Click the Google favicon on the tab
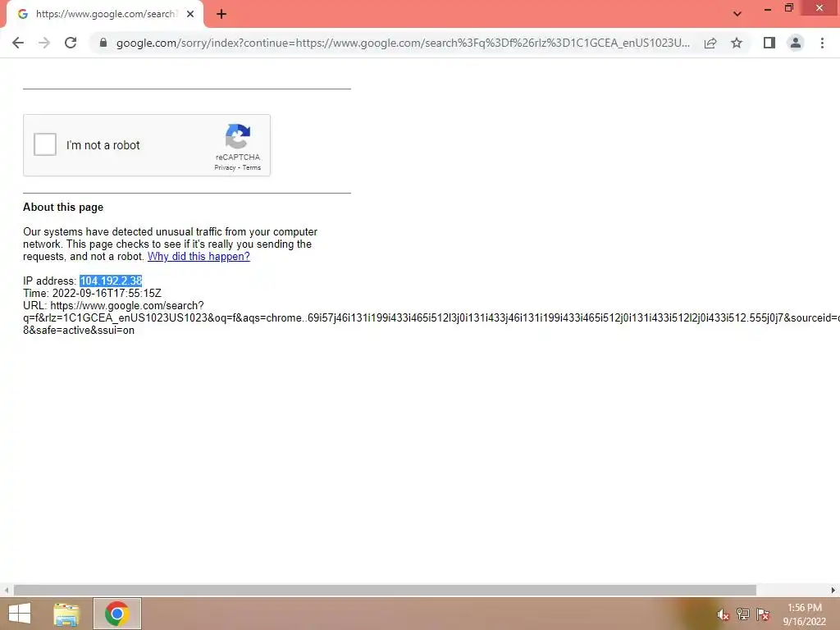The height and width of the screenshot is (630, 840). [x=22, y=14]
